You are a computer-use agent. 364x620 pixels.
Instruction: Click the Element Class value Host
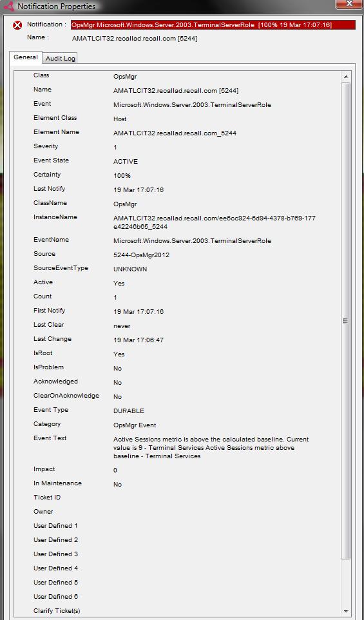[120, 119]
